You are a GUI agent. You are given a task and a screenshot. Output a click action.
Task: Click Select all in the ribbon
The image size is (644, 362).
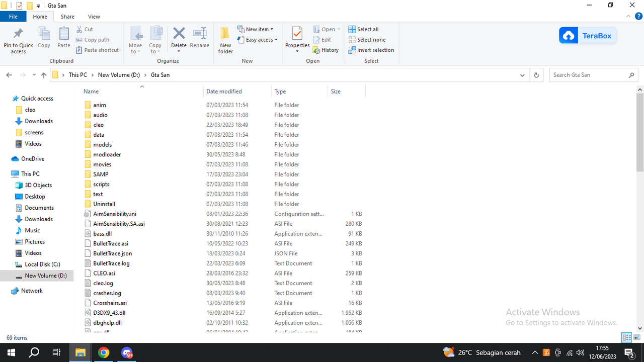363,29
